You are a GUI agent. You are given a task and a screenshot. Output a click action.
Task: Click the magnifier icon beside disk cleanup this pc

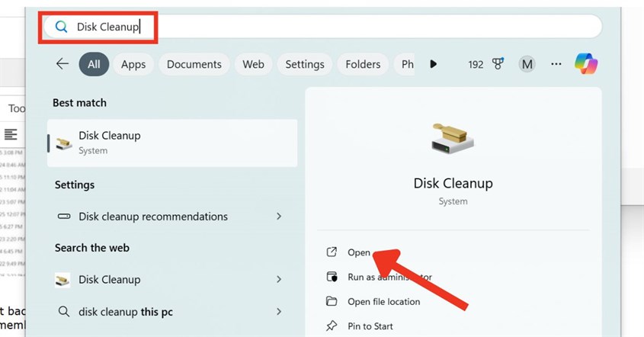64,311
